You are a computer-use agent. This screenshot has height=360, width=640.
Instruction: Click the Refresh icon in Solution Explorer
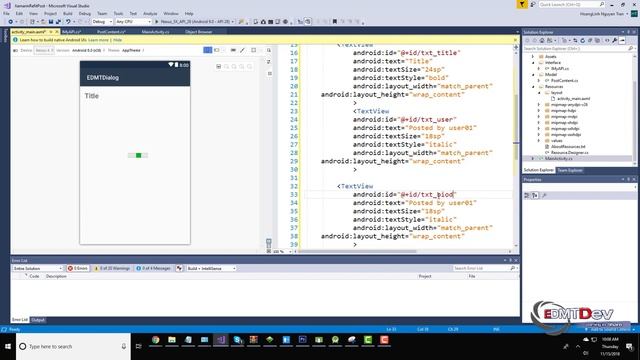pyautogui.click(x=582, y=40)
